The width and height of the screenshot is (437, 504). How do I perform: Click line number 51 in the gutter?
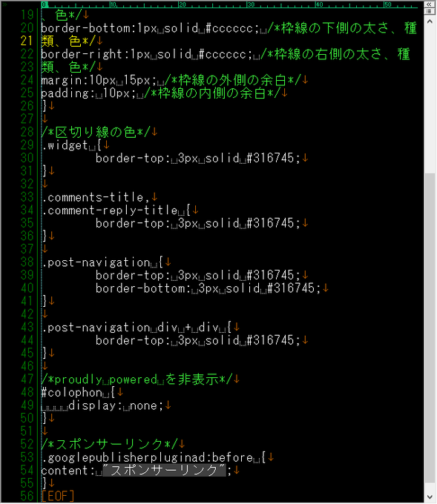click(27, 431)
